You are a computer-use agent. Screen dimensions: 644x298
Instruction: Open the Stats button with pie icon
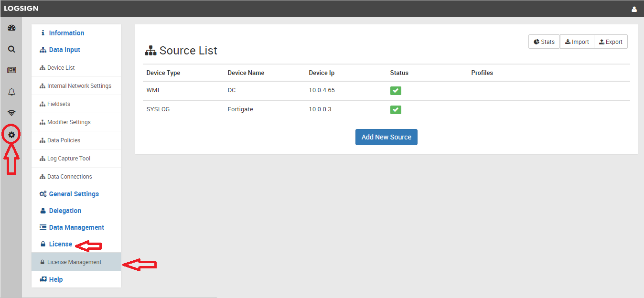tap(544, 42)
